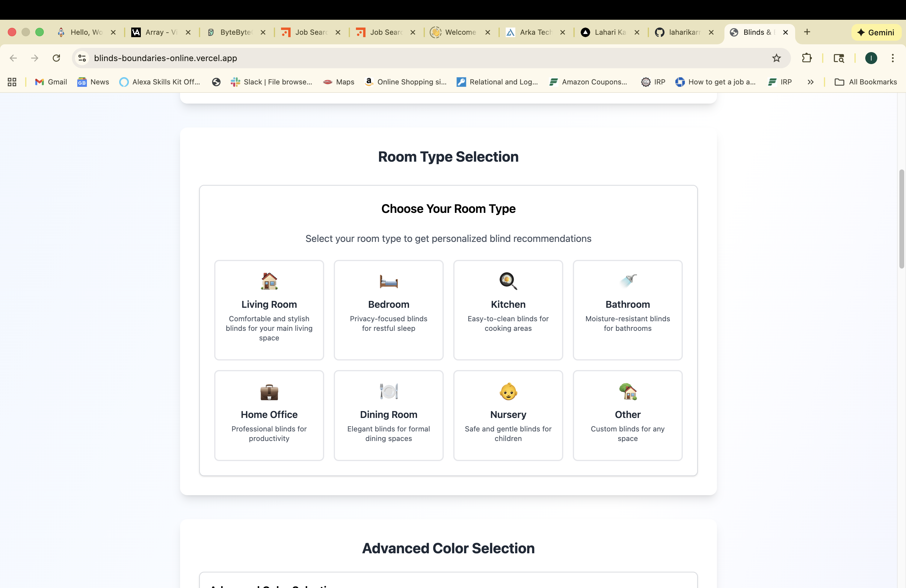The width and height of the screenshot is (906, 588).
Task: Select the Dining Room card
Action: (x=388, y=415)
